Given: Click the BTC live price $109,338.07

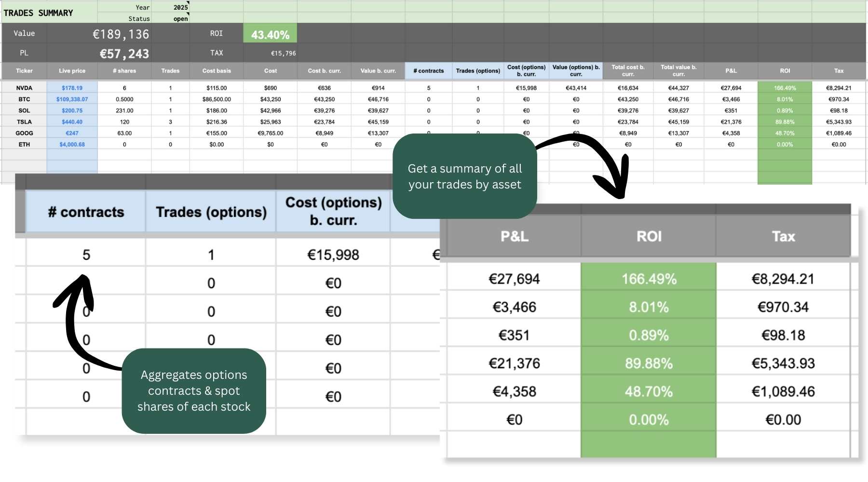Looking at the screenshot, I should (x=72, y=99).
